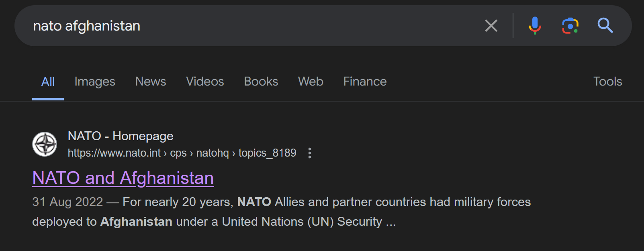The height and width of the screenshot is (251, 644).
Task: Go to the Web results tab
Action: 311,82
